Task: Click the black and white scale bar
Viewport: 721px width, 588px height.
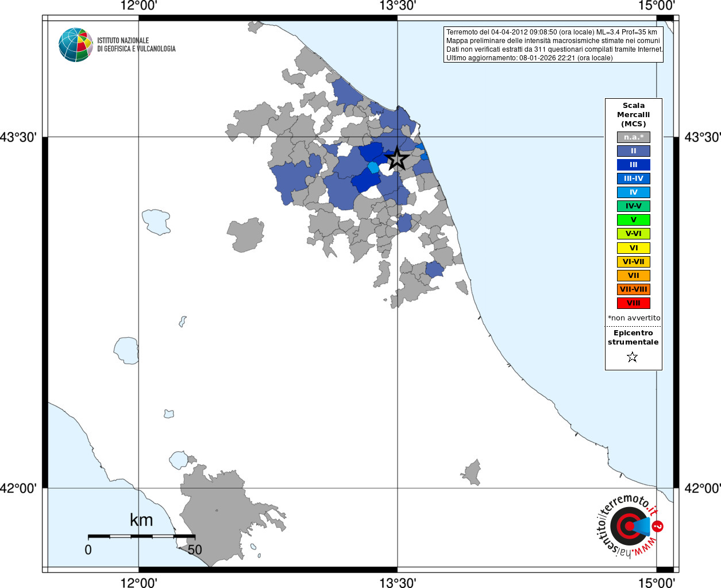Action: pos(141,536)
